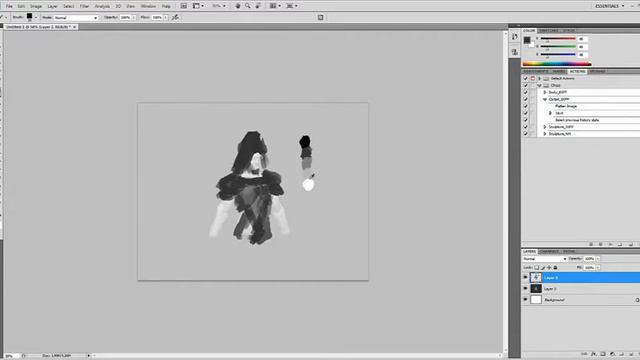Open the Image menu

coord(36,6)
